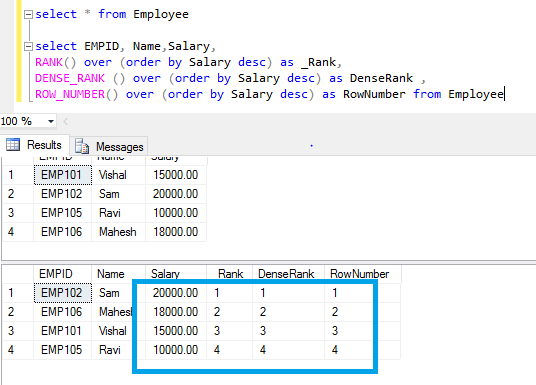Select Sam name cell in first grid
Screen dimensions: 536x385
119,194
